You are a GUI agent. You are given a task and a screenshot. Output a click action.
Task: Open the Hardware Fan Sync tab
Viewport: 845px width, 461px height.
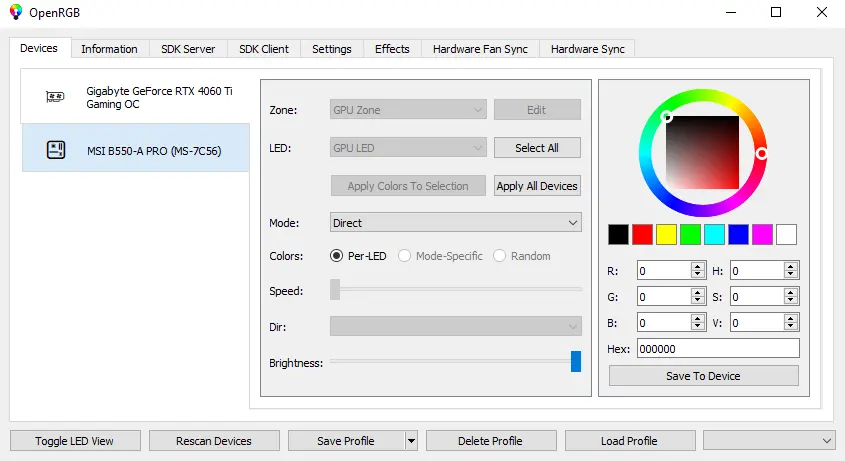tap(480, 49)
